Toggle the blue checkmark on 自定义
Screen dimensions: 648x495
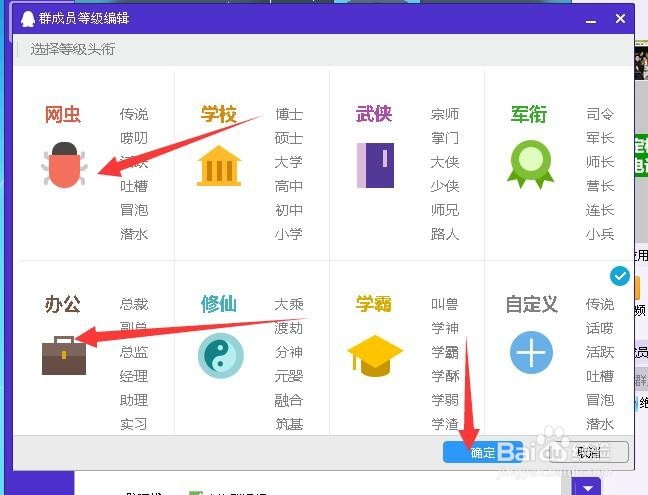click(619, 276)
